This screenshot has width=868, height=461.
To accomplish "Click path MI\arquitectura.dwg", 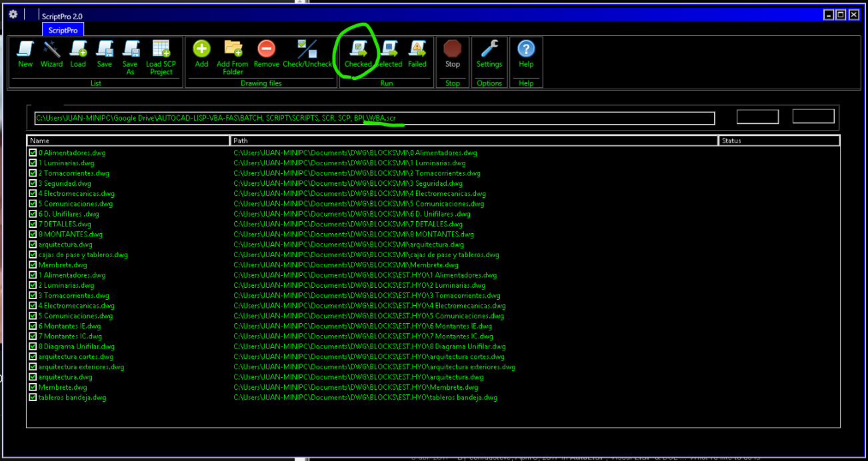I will [349, 244].
